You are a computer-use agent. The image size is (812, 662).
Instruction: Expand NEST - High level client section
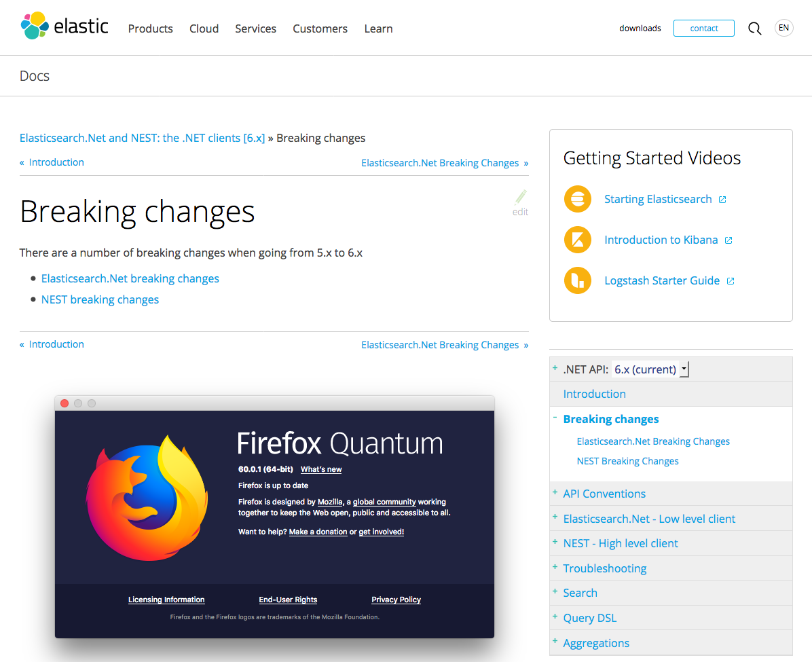[555, 542]
